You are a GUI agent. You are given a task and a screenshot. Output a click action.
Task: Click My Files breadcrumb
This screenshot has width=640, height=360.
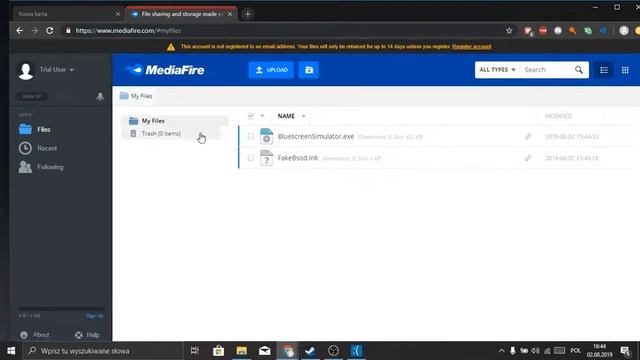point(136,96)
